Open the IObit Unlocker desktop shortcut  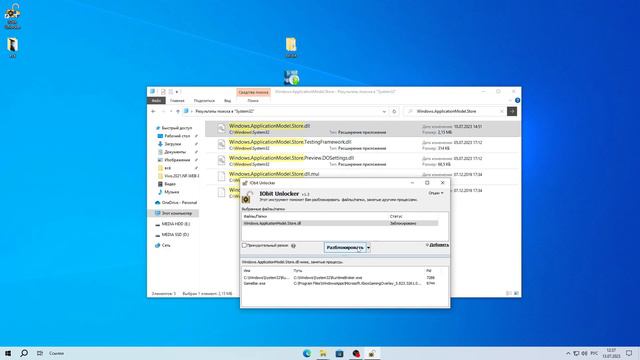coord(12,16)
